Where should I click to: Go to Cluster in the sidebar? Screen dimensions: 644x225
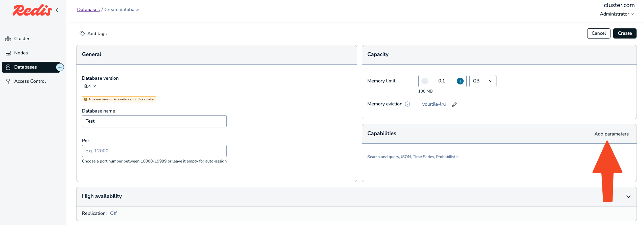pyautogui.click(x=22, y=39)
